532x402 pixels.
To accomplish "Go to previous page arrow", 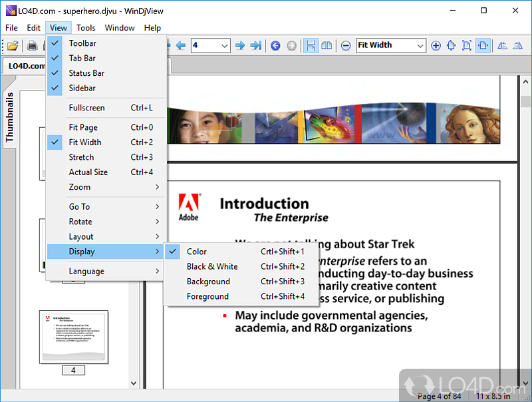I will (180, 45).
